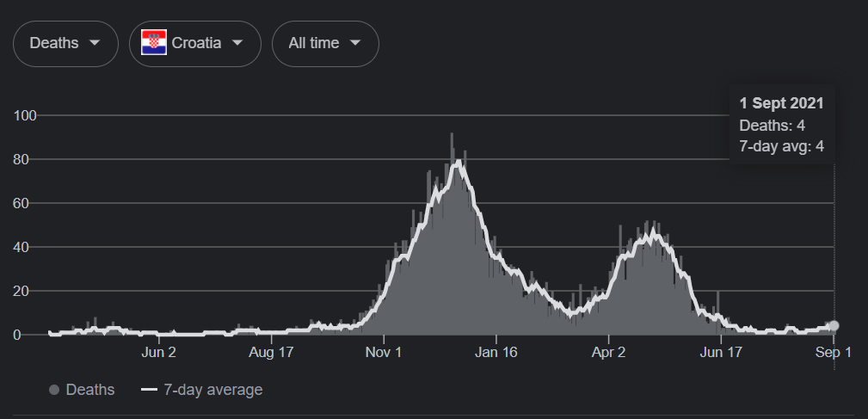Click the Jan 16 date on the x-axis
Image resolution: width=868 pixels, height=419 pixels.
[496, 352]
